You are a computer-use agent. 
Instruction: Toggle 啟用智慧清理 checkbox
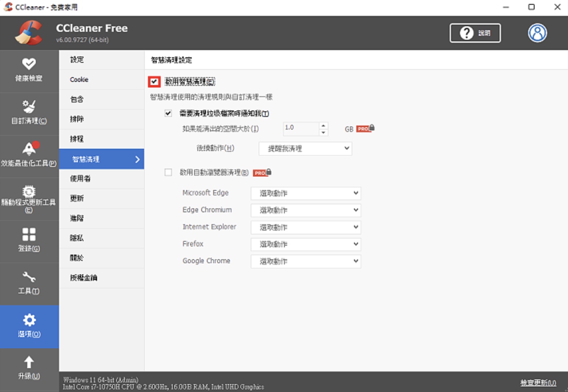tap(154, 82)
